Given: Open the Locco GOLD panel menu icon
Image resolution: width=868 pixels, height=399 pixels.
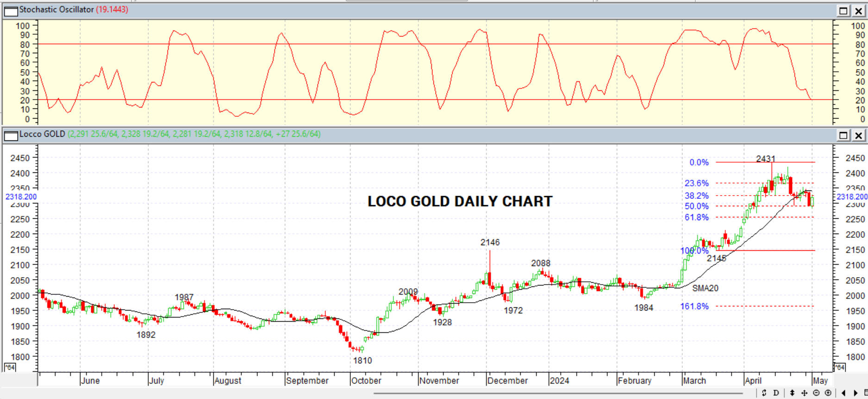Looking at the screenshot, I should pos(11,135).
